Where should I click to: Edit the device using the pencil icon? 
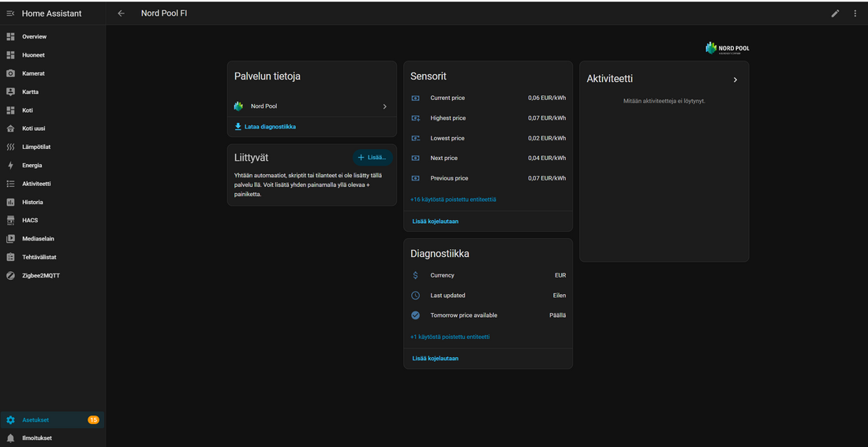(x=836, y=13)
